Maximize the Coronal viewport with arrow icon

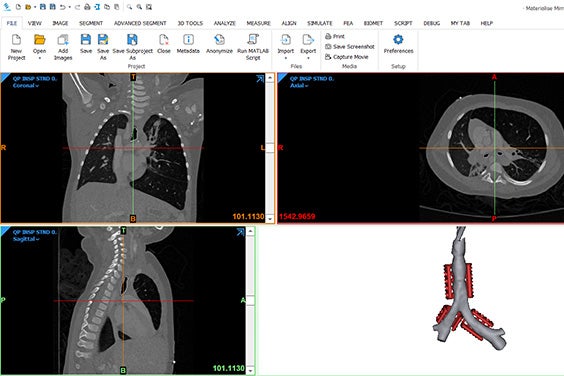(260, 79)
